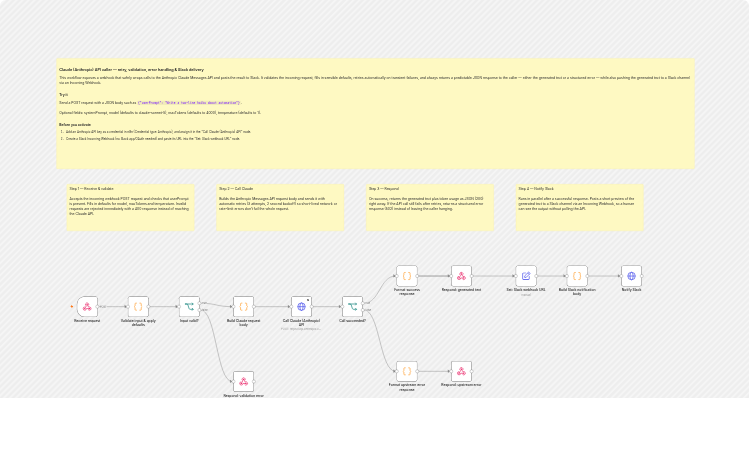Open the Call succeeded? IF node

point(352,307)
